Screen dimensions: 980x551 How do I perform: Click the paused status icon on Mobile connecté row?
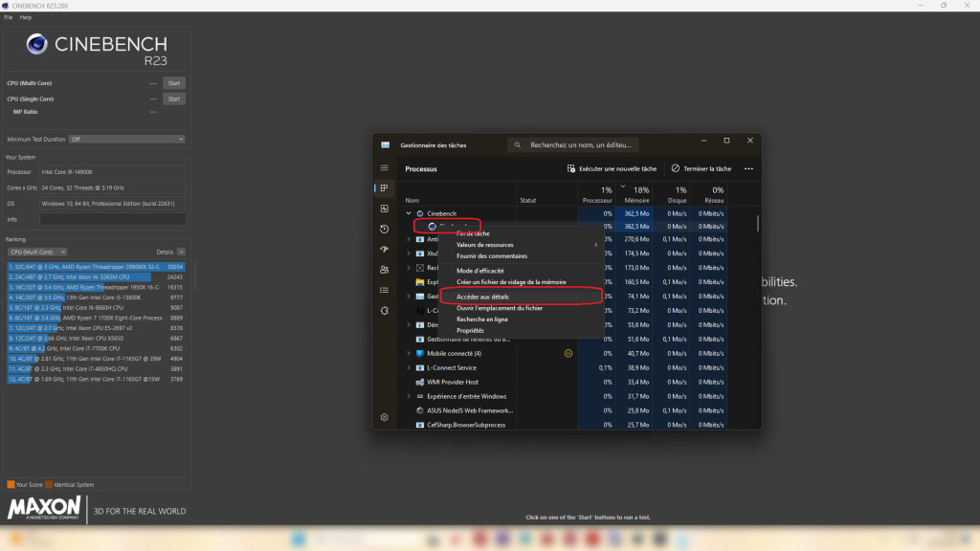coord(568,354)
